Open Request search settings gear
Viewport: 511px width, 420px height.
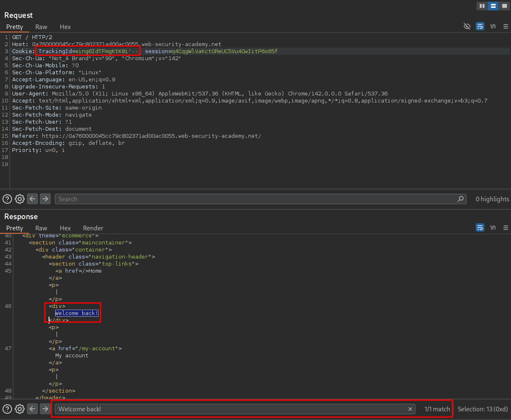20,199
